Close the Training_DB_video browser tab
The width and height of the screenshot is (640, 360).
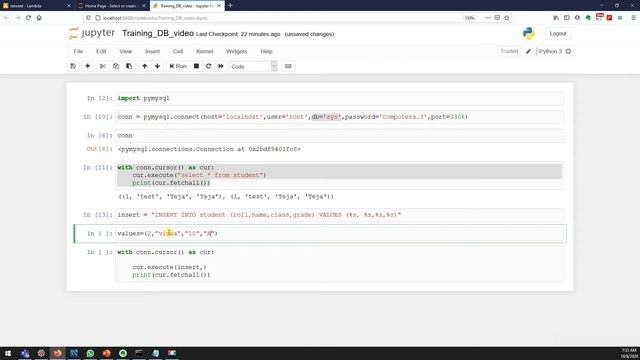tap(219, 6)
